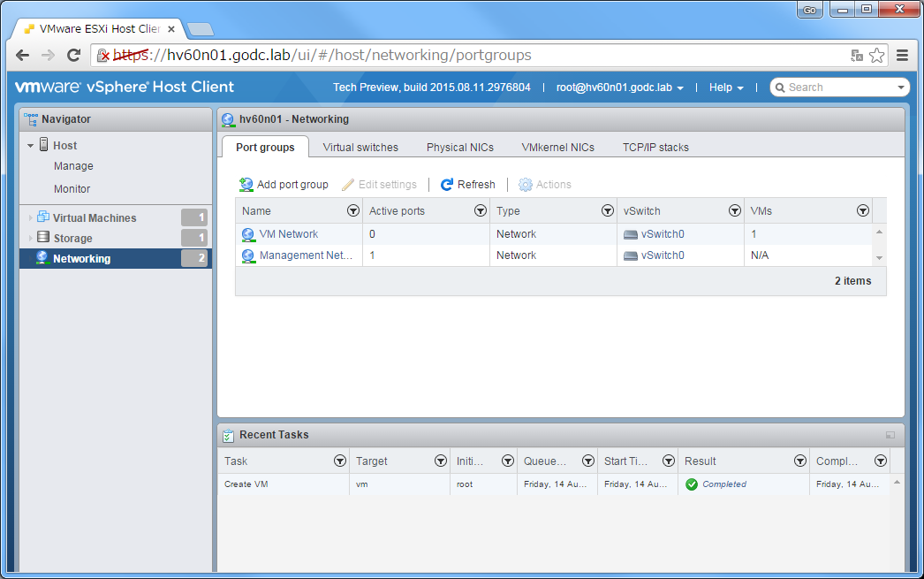924x579 pixels.
Task: Open the Result column filter dropdown
Action: coord(800,461)
